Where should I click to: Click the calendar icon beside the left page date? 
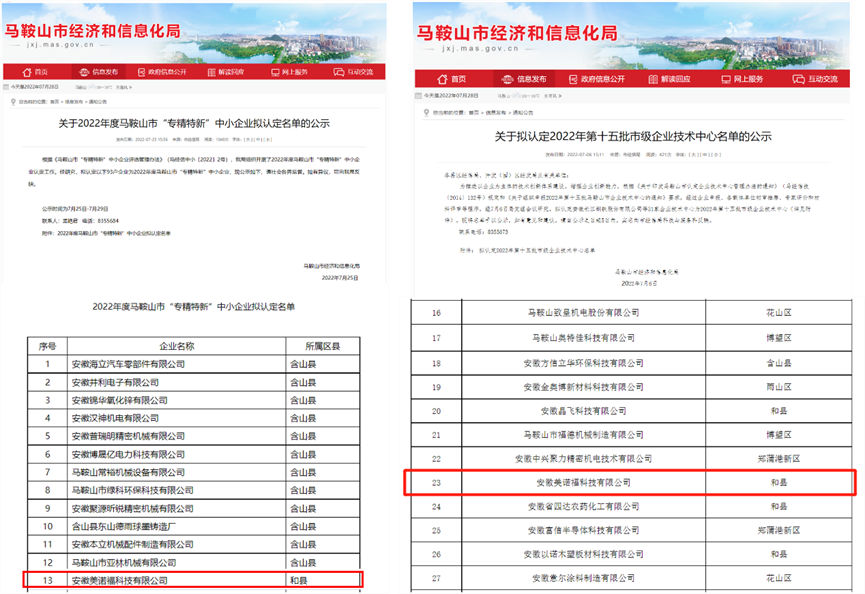coord(6,87)
